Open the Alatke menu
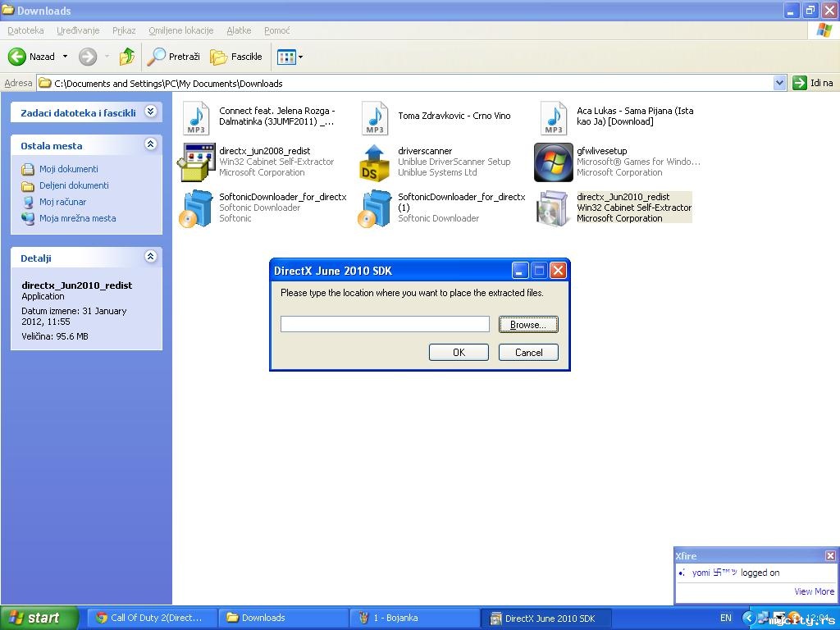 click(x=239, y=30)
